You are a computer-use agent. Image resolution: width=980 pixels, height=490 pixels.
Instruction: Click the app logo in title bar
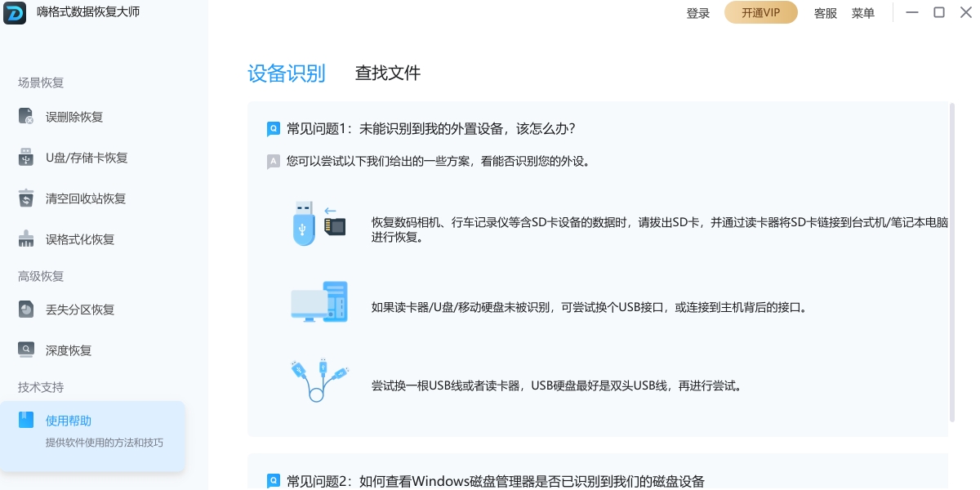click(x=15, y=13)
